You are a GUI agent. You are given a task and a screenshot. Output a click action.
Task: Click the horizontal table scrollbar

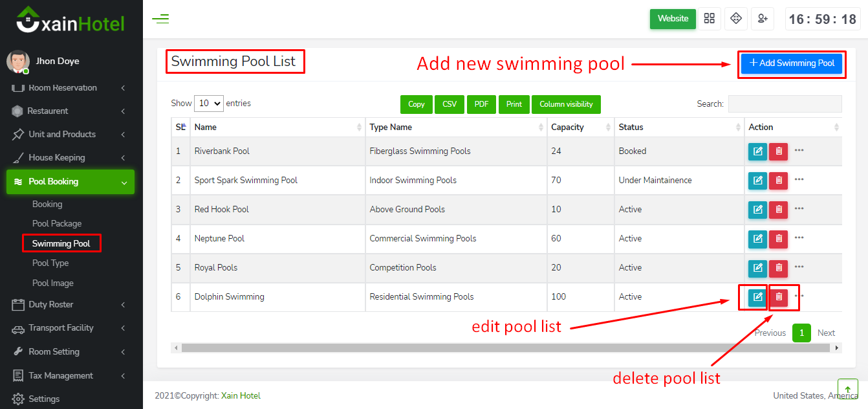click(x=505, y=348)
